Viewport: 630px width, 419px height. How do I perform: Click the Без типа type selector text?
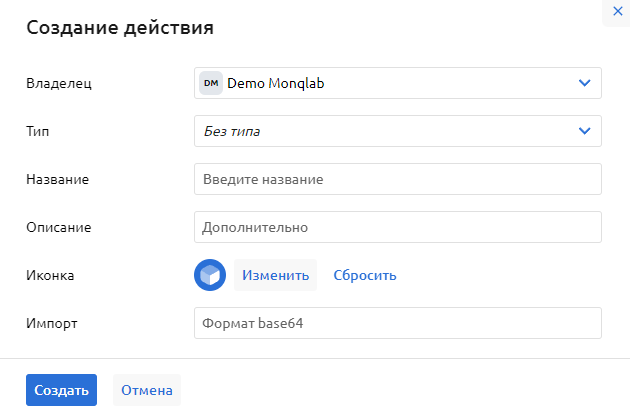pos(239,131)
